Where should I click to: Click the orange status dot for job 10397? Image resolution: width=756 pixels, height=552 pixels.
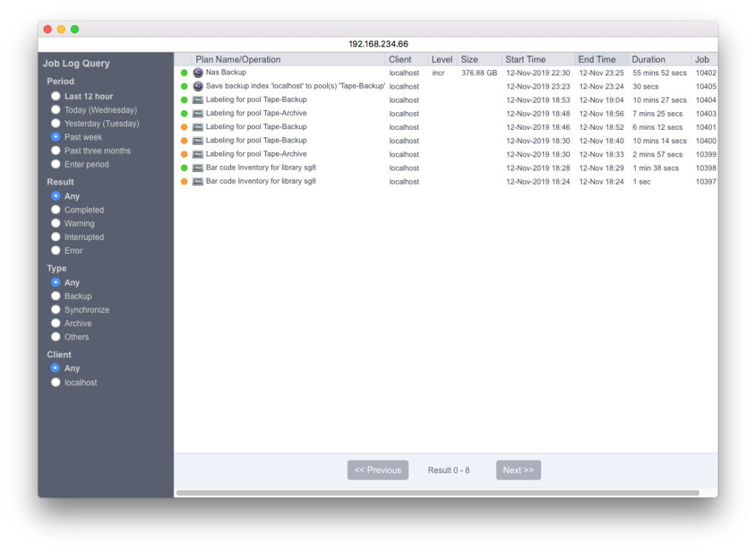185,182
